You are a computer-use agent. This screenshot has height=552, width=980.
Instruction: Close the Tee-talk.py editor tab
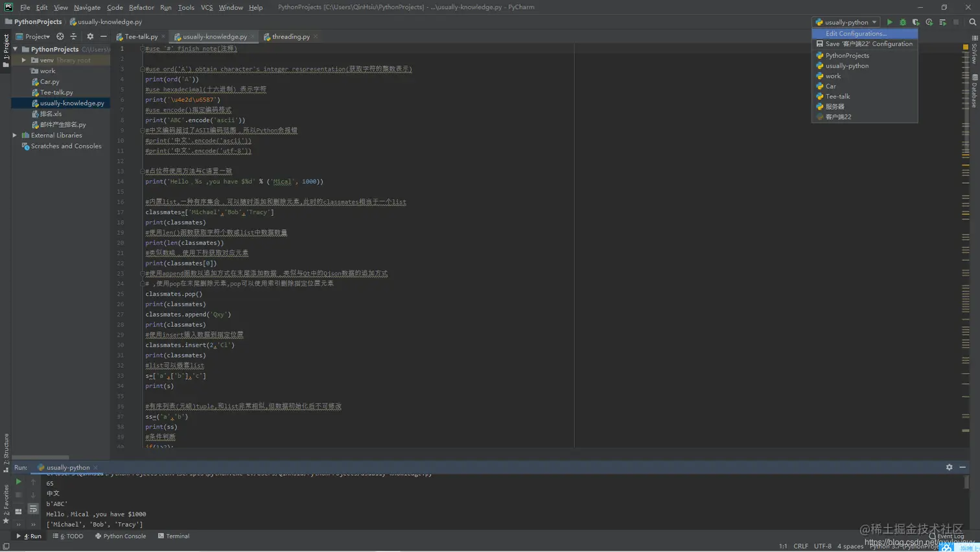tap(163, 37)
